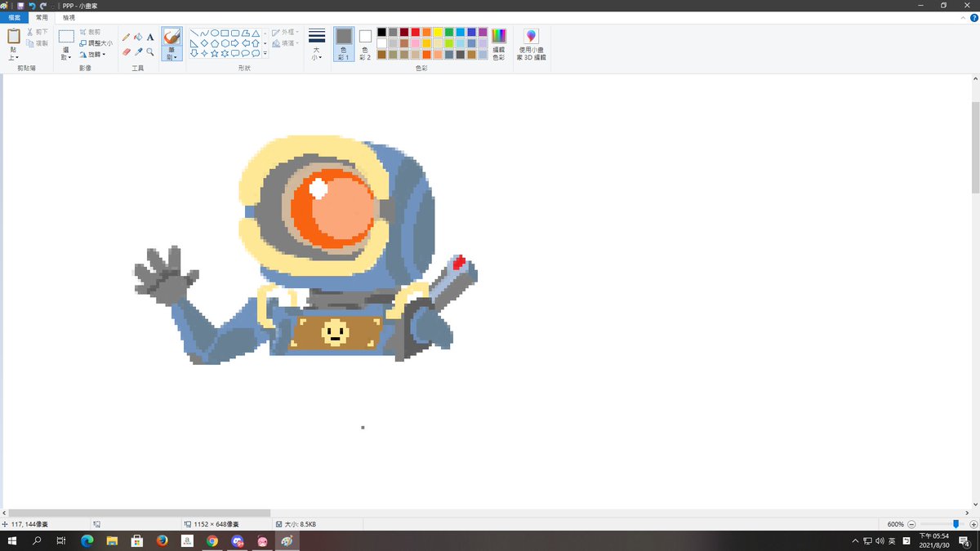Select the Eraser tool
This screenshot has width=980, height=551.
pyautogui.click(x=126, y=51)
